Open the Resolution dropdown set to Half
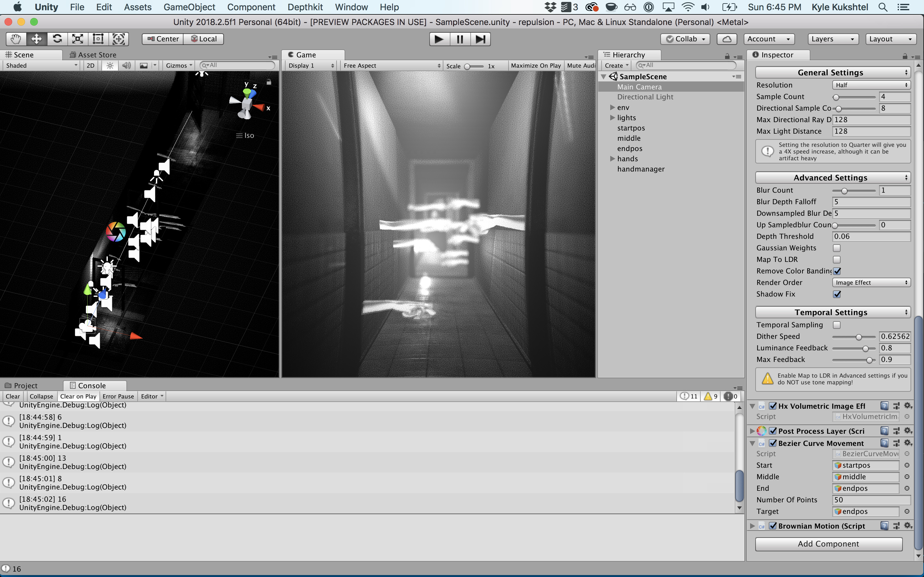 pos(871,85)
